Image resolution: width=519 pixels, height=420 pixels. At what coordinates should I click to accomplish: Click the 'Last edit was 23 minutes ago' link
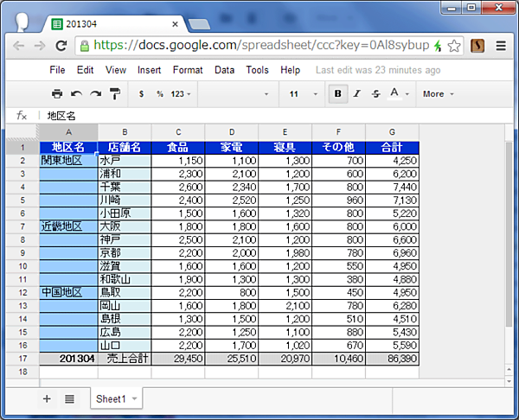coord(378,70)
